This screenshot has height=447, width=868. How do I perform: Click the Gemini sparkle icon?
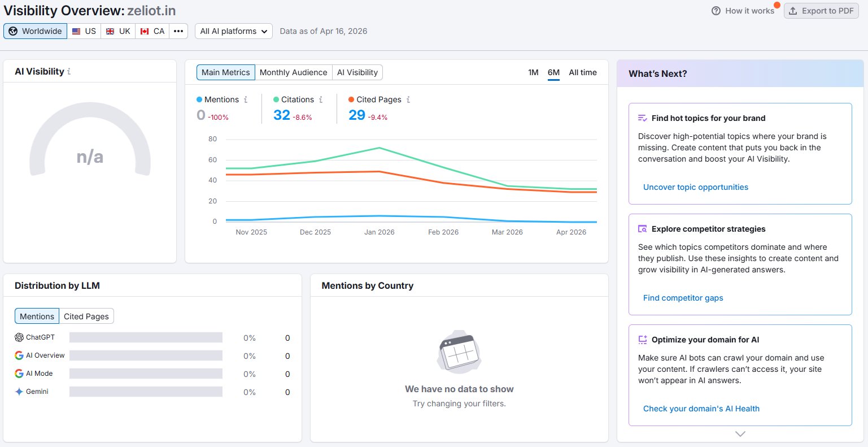(19, 392)
